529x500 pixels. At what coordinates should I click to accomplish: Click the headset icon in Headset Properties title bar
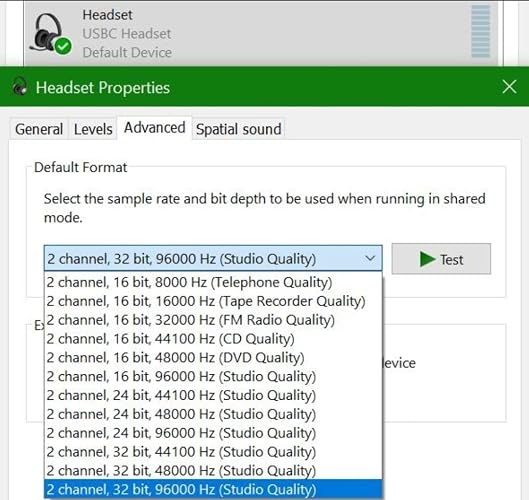(x=20, y=86)
